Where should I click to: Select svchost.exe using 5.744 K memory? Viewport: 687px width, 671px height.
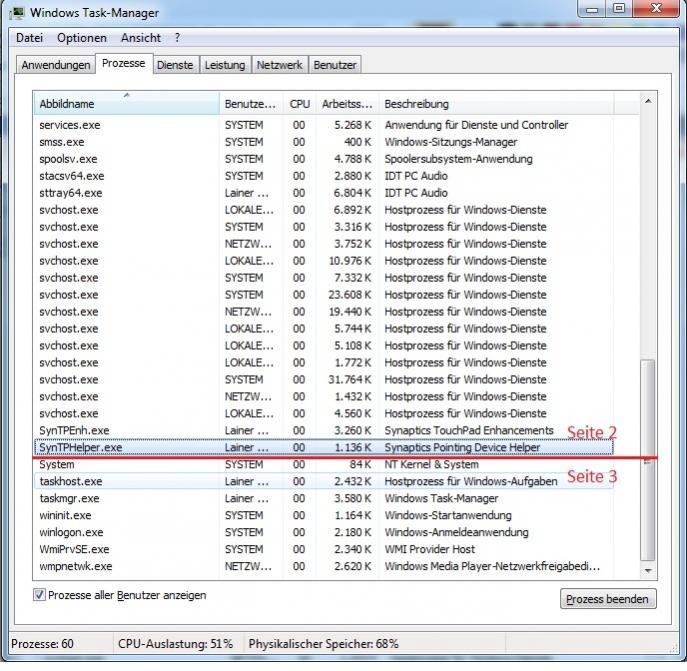(x=323, y=329)
